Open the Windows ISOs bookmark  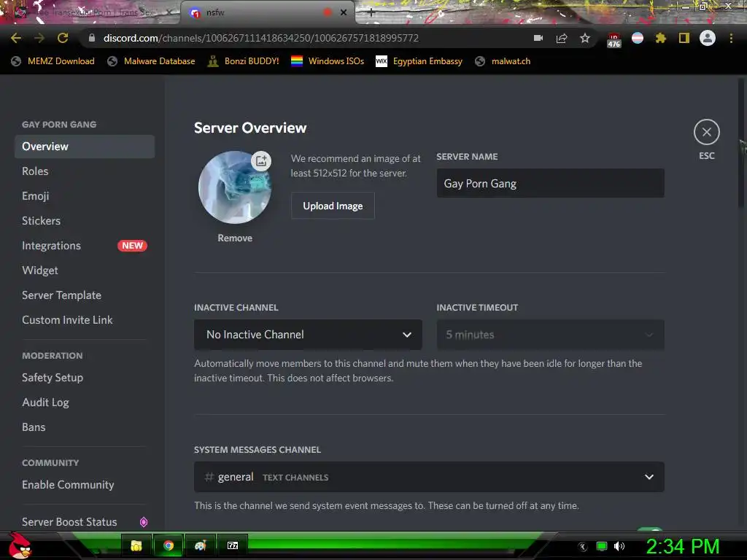pyautogui.click(x=328, y=61)
